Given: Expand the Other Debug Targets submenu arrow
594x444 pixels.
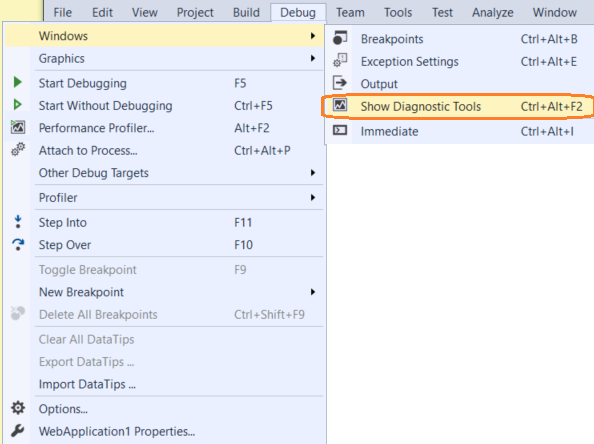Looking at the screenshot, I should [313, 173].
